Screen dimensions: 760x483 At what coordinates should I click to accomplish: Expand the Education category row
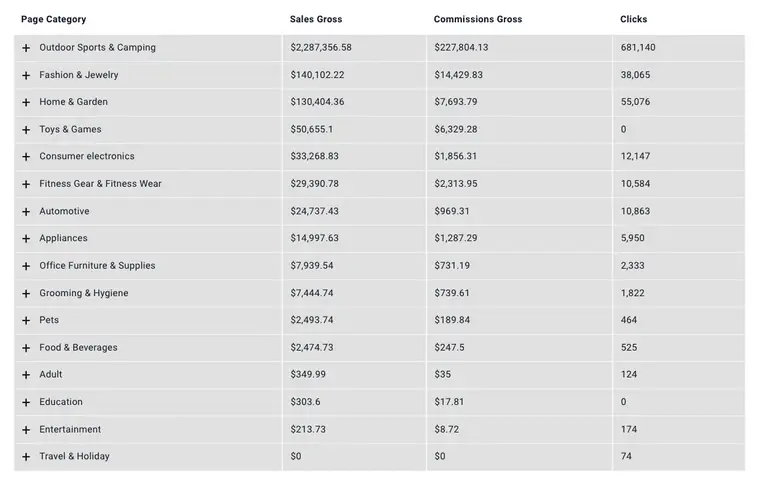coord(26,403)
